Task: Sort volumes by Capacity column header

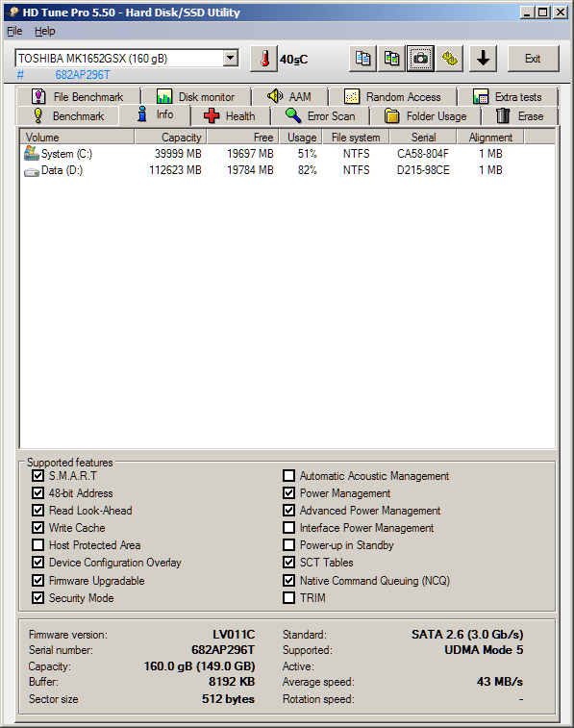Action: point(171,138)
